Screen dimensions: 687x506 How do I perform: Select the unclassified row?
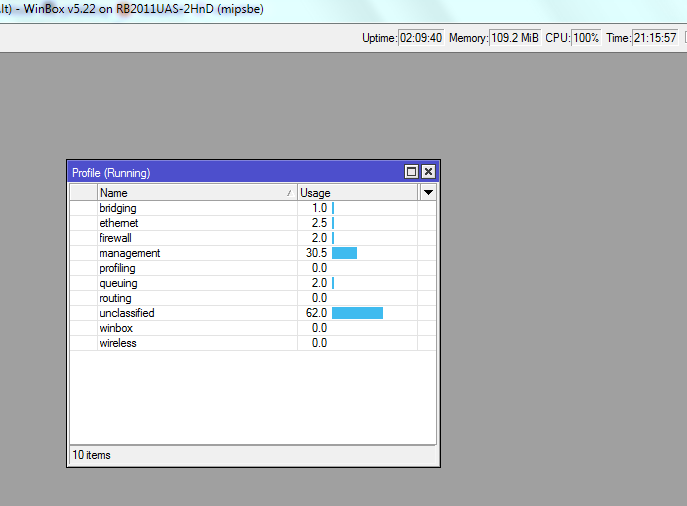pos(253,313)
